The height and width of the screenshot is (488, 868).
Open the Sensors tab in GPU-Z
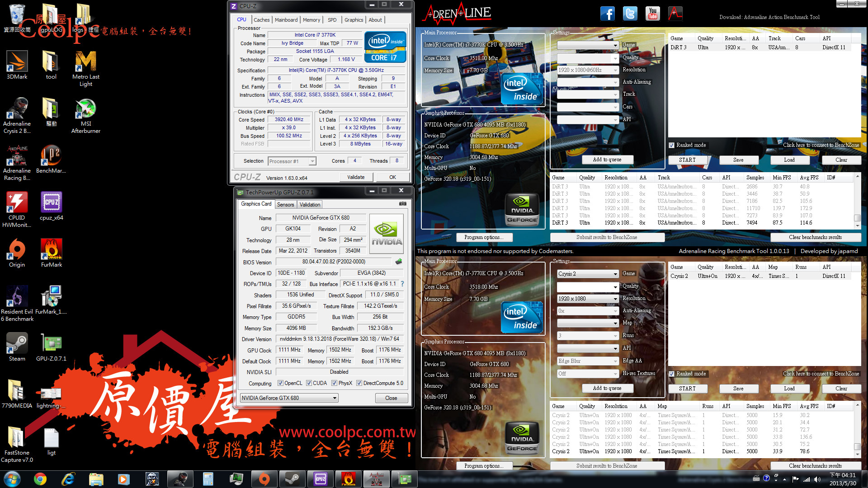(x=285, y=205)
